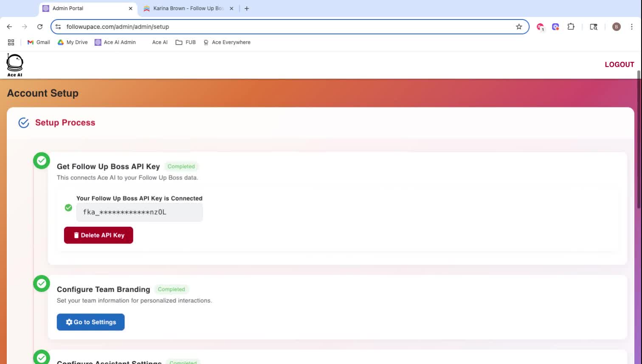Open the My Drive bookmark

coord(73,42)
